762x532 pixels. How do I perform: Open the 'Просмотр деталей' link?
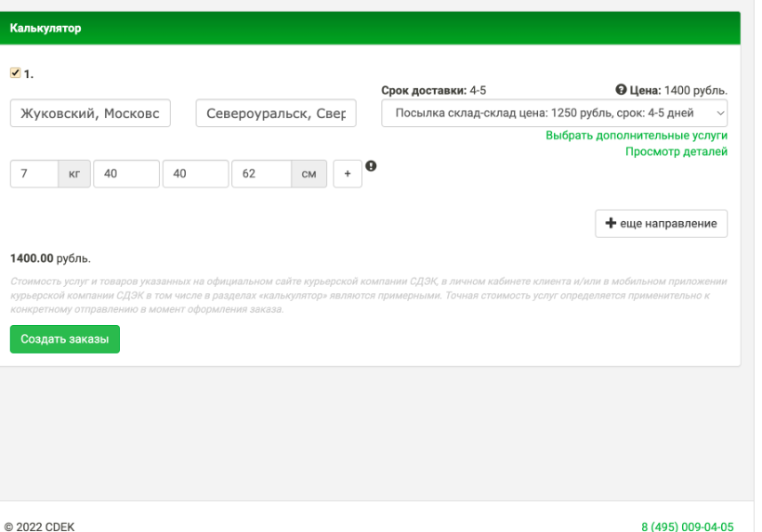point(676,151)
